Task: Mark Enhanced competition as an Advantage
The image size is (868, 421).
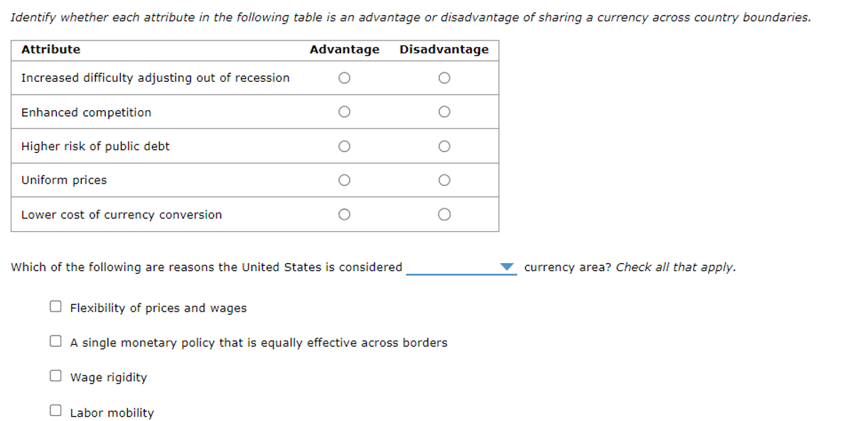Action: click(344, 111)
